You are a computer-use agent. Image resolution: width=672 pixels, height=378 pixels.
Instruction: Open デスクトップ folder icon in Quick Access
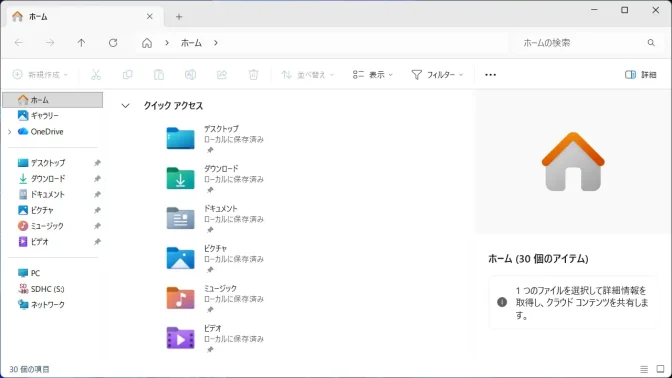tap(180, 138)
